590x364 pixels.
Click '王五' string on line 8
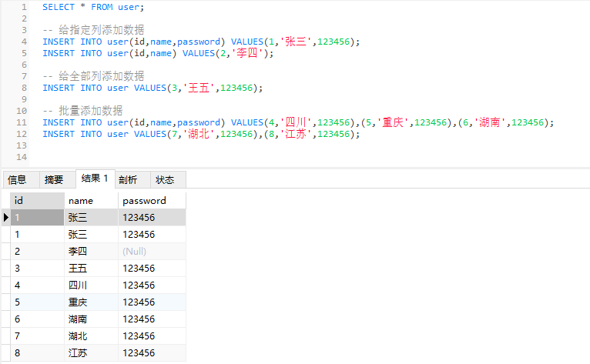click(x=198, y=88)
